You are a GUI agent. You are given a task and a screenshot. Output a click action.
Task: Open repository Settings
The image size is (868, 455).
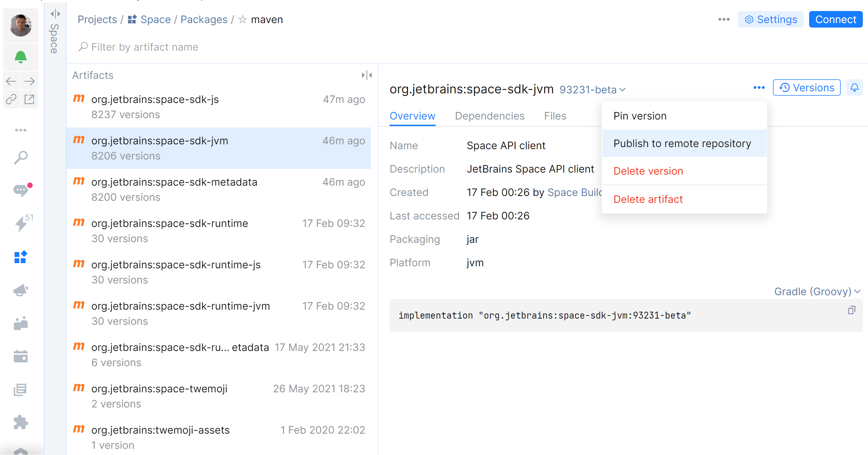(x=771, y=19)
